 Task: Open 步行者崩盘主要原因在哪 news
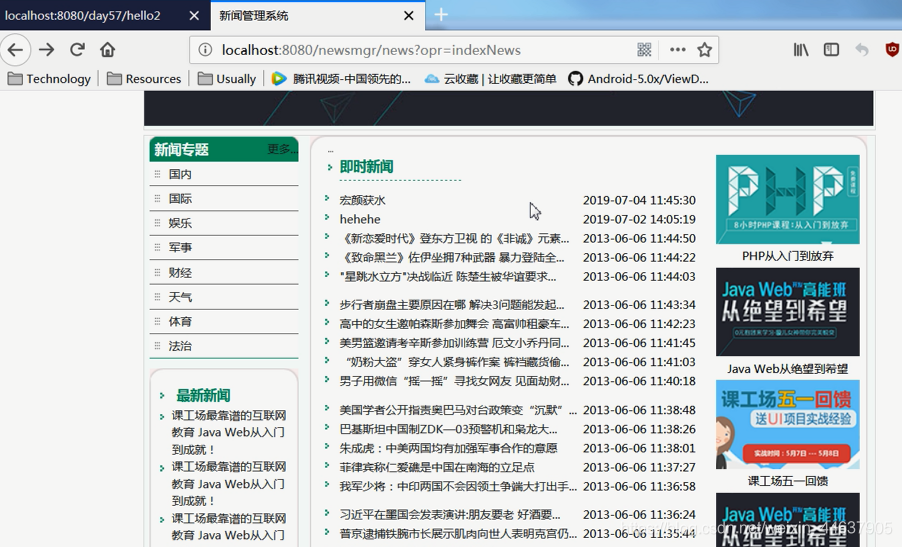(x=452, y=305)
